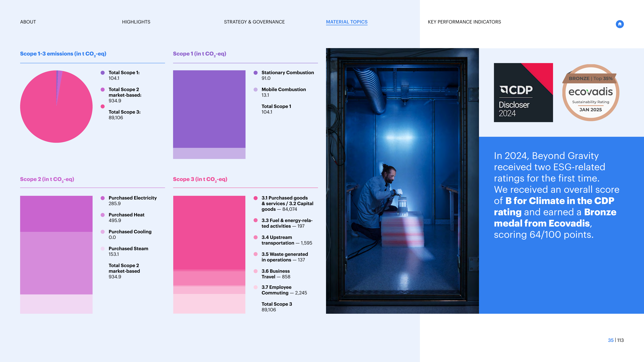The height and width of the screenshot is (362, 644).
Task: Click the Purchased Cooling legend dot
Action: pos(103,232)
